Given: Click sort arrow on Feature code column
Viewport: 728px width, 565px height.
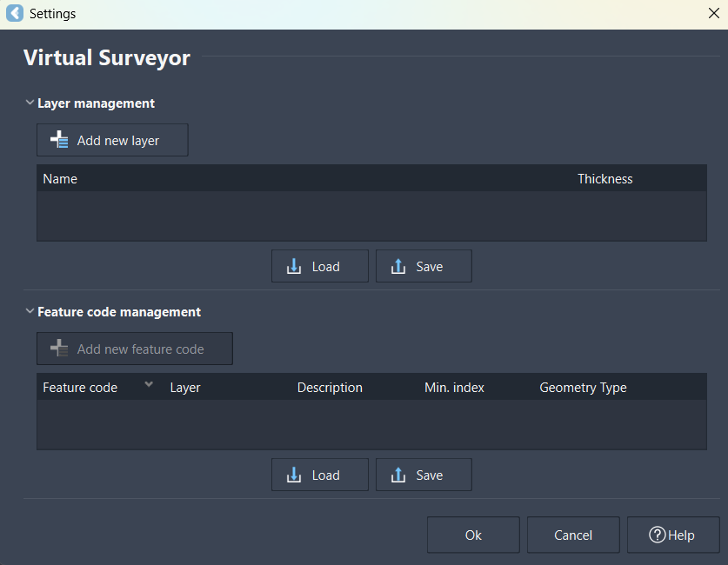Looking at the screenshot, I should point(149,384).
